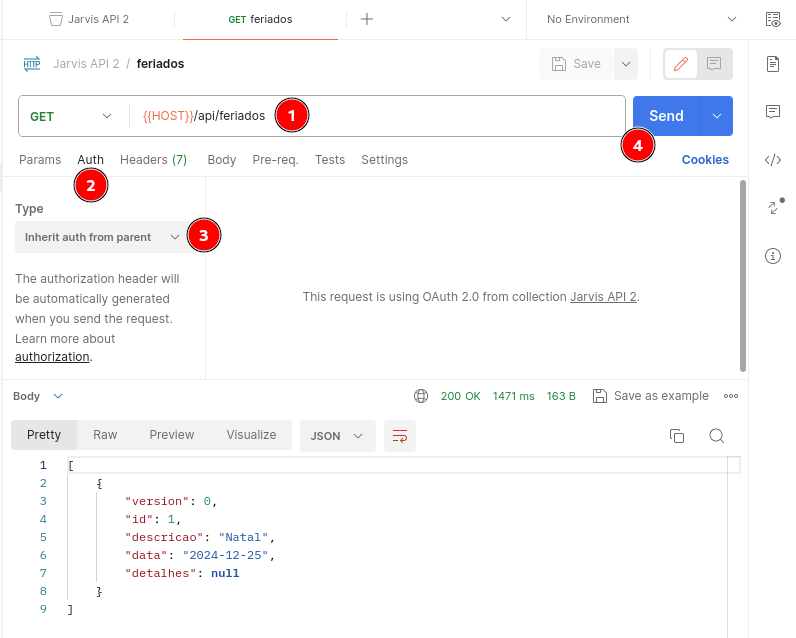
Task: Click the "data": "2024-12-25" line
Action: [x=200, y=555]
